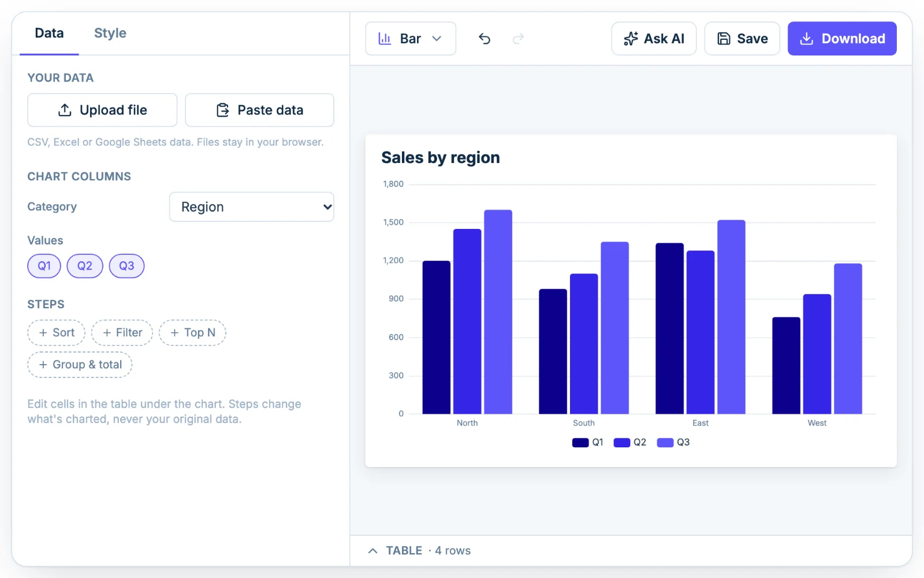Viewport: 924px width, 578px height.
Task: Click the 'Sales by region' chart title
Action: [x=441, y=158]
